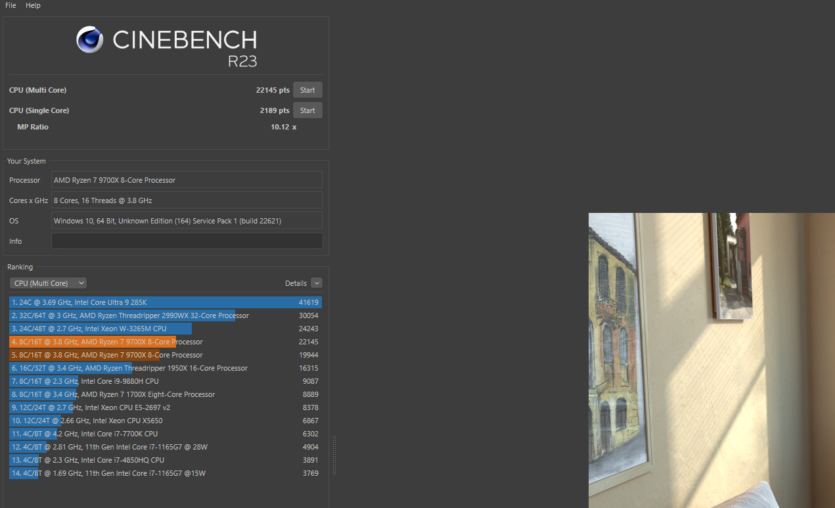The image size is (835, 508).
Task: Start the CPU Single Core test
Action: pos(307,110)
